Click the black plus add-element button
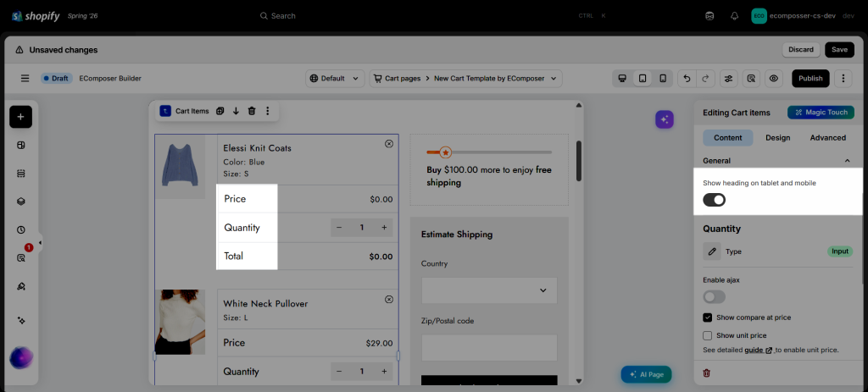868x392 pixels. pos(20,117)
